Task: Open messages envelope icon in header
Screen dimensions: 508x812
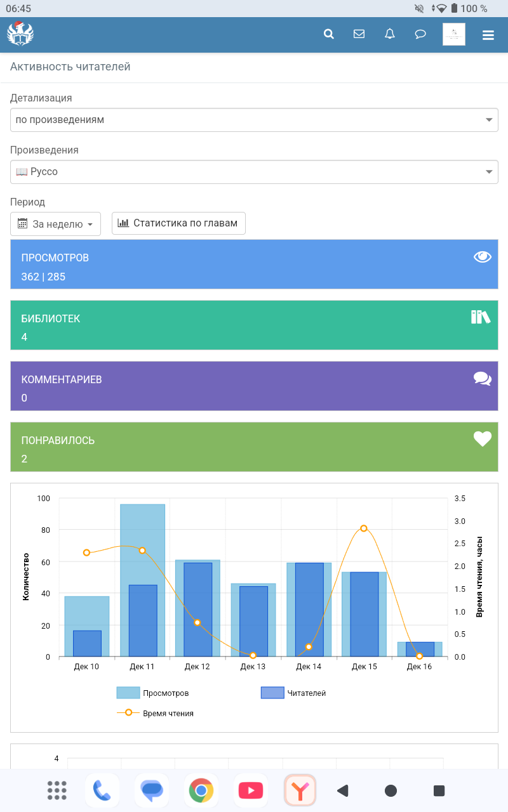Action: [x=359, y=34]
